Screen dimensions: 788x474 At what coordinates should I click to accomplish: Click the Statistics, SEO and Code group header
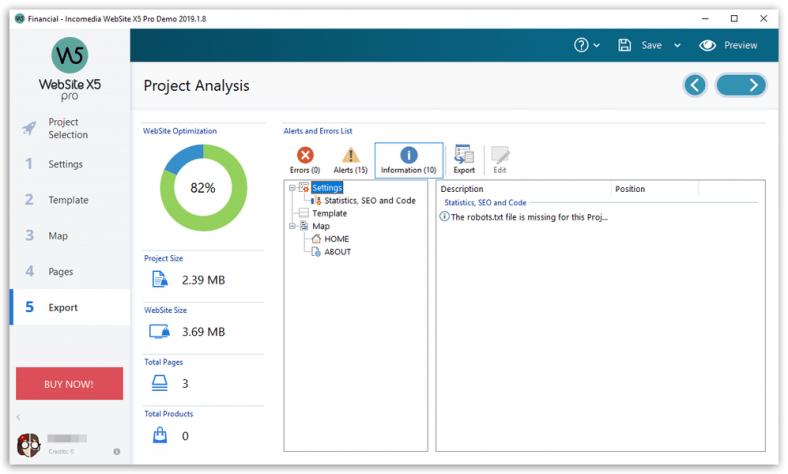click(485, 203)
